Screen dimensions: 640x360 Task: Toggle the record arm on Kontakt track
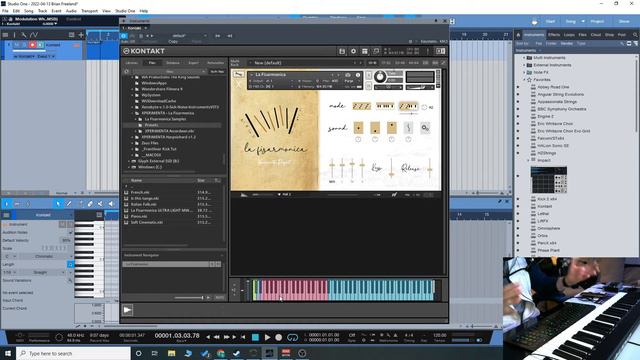[32, 45]
